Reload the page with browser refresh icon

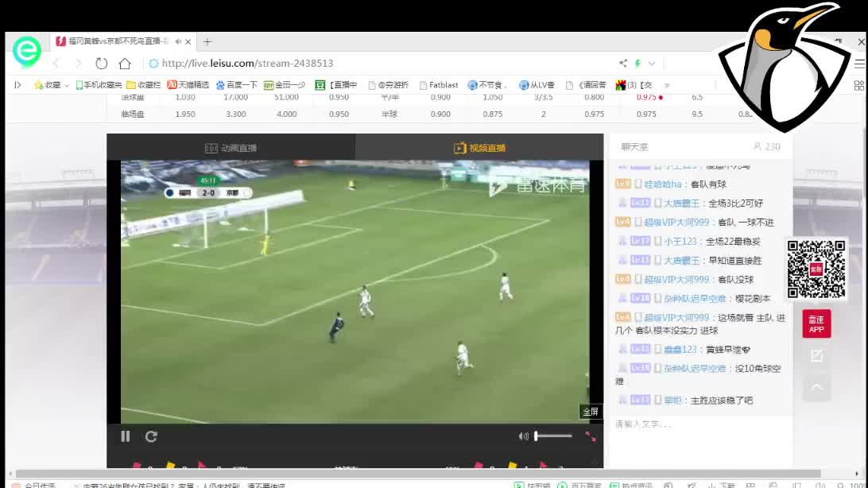point(101,64)
